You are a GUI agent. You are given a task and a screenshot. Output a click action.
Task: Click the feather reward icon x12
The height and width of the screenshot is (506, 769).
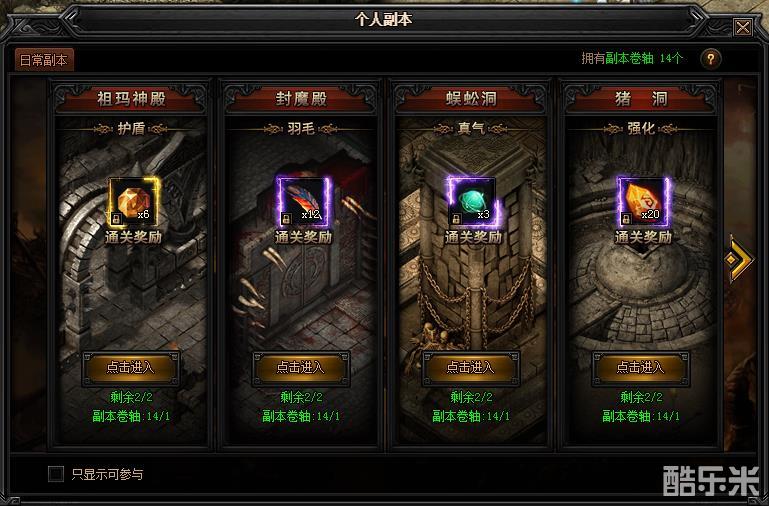[303, 202]
